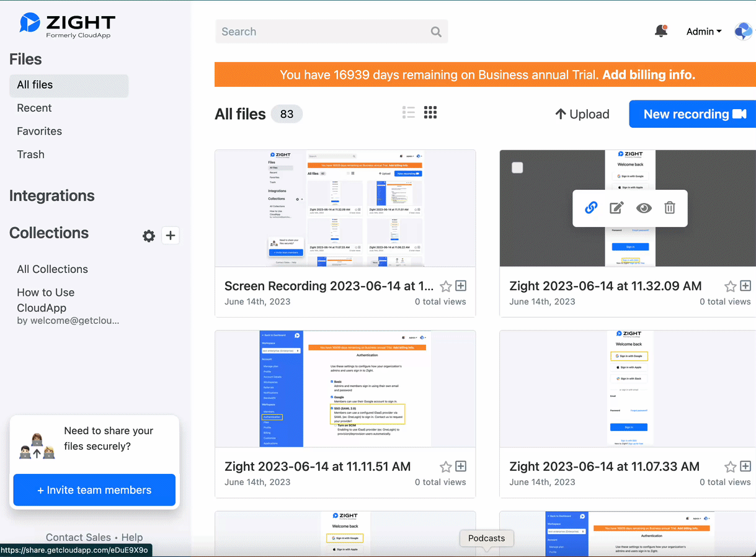This screenshot has width=756, height=557.
Task: Click the search magnifier icon
Action: 436,32
